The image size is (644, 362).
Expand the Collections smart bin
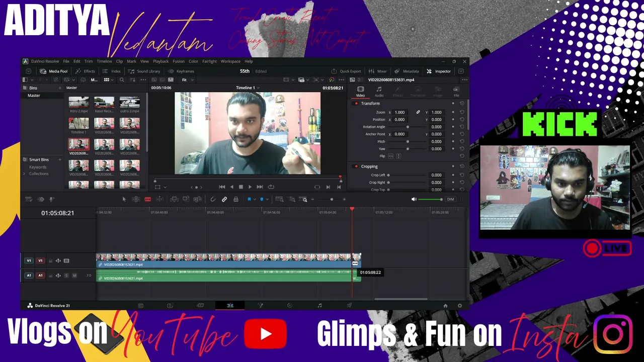click(24, 174)
